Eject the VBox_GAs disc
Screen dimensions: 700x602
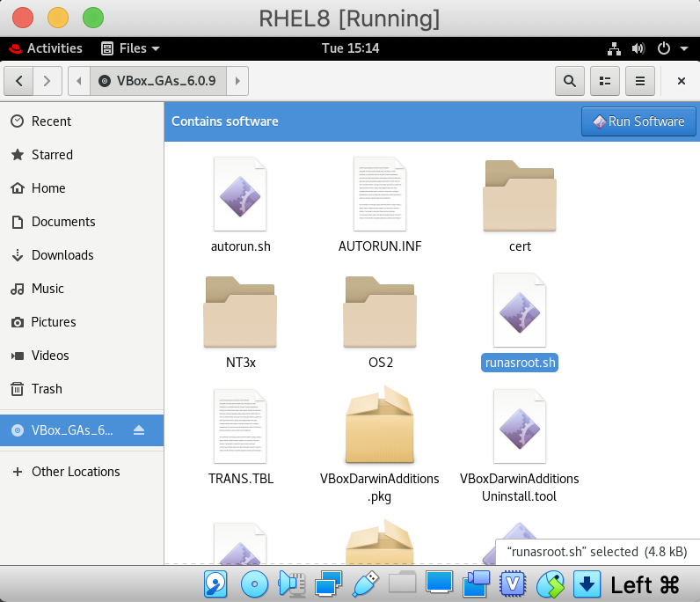click(x=139, y=430)
